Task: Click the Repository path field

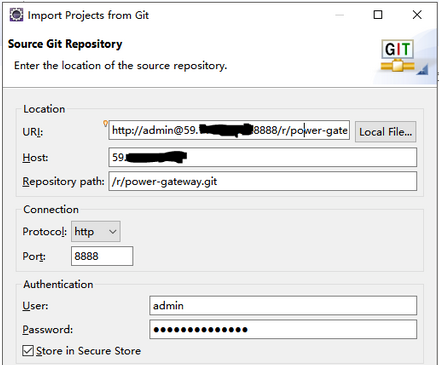Action: tap(262, 181)
